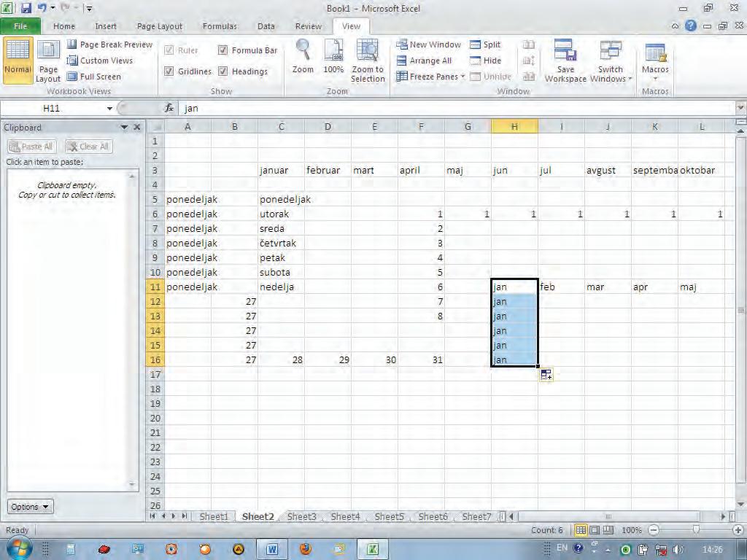
Task: Switch to Normal view in status bar
Action: tap(581, 529)
